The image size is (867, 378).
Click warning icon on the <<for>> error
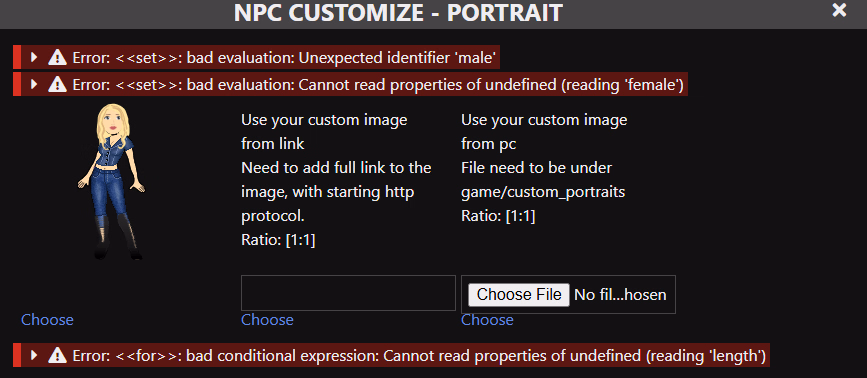57,355
